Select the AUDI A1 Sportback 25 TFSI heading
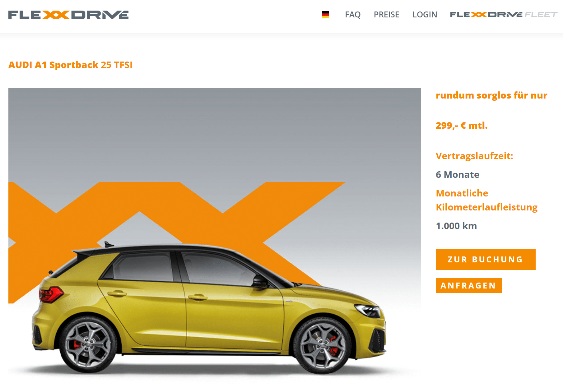Screen dimensions: 563x392 tap(70, 65)
